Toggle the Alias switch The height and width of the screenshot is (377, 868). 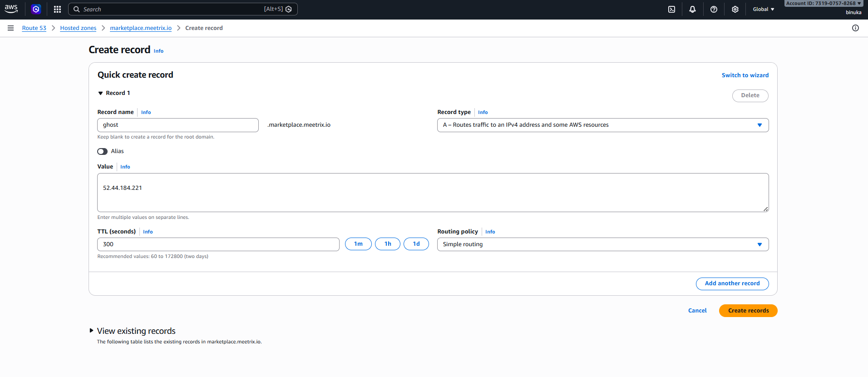coord(103,151)
